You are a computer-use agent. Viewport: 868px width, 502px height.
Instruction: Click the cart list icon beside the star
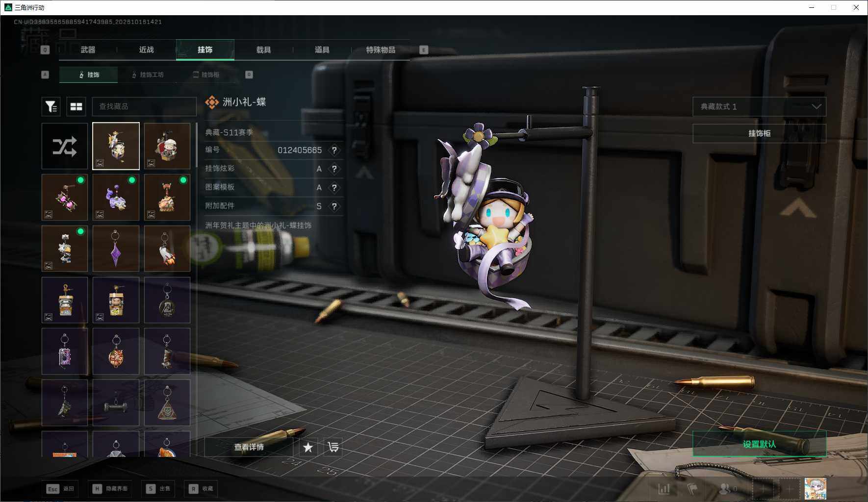(333, 447)
